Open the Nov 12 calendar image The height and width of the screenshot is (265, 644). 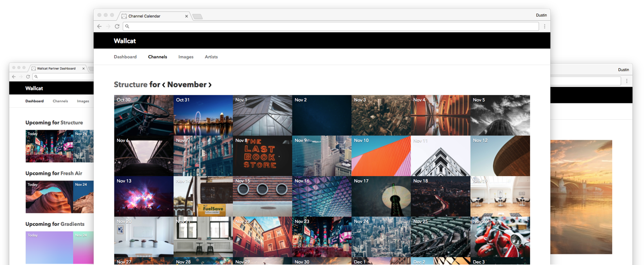500,156
